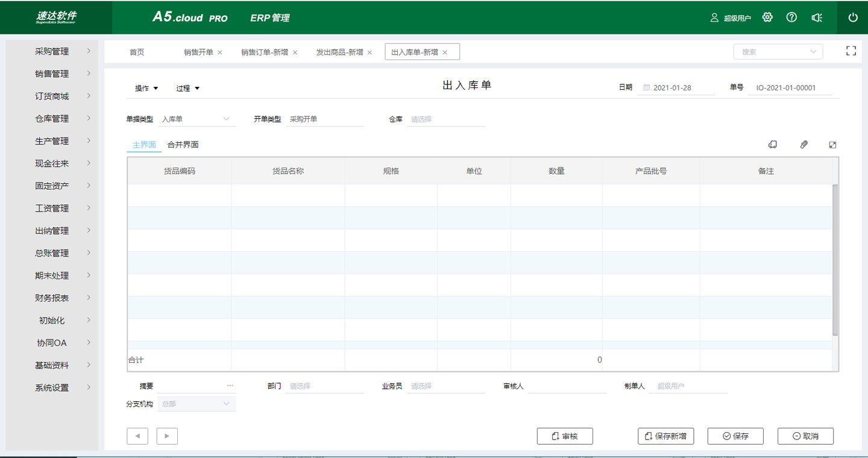Click the 超级用户 user profile icon

pos(714,17)
